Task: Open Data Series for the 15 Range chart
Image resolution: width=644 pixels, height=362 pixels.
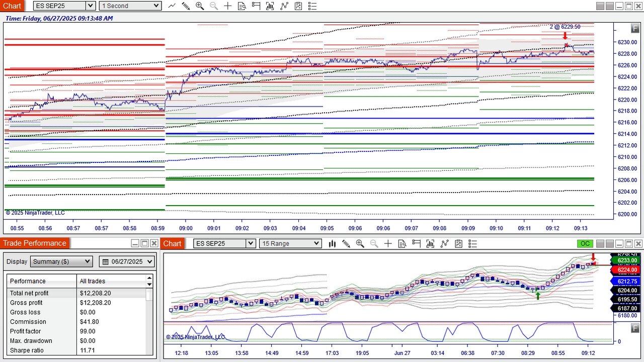Action: coord(430,243)
